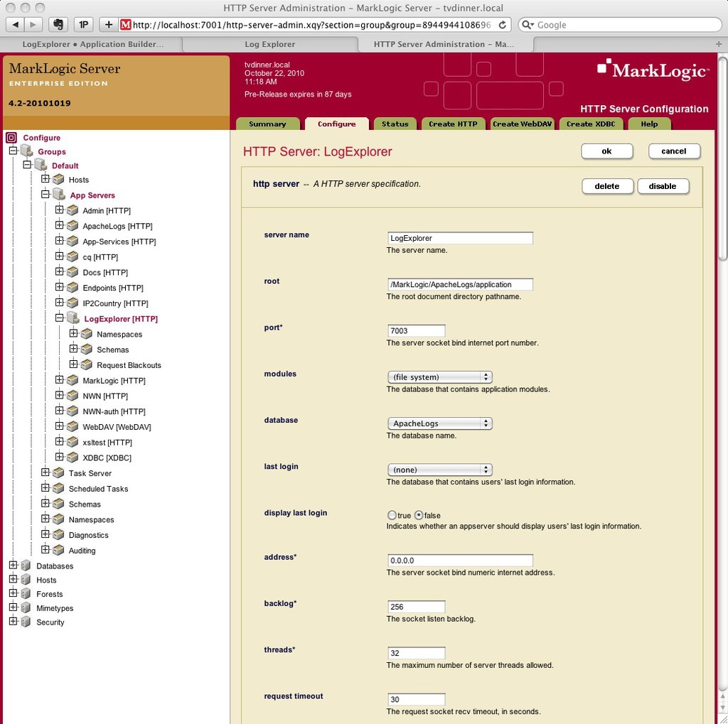The height and width of the screenshot is (724, 728).
Task: Click the MarkLogic logo in the header
Action: tap(653, 70)
